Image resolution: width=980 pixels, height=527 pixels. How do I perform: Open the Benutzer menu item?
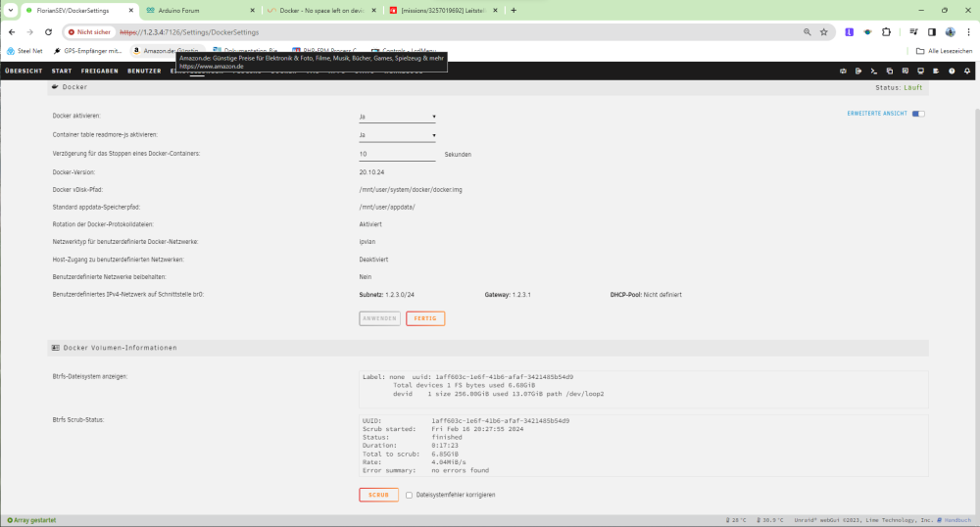tap(144, 72)
